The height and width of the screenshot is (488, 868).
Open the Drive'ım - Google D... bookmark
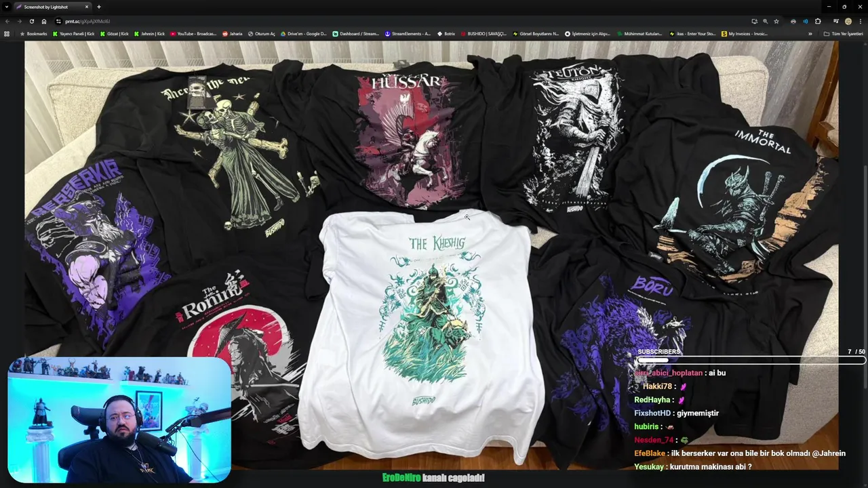pos(303,33)
